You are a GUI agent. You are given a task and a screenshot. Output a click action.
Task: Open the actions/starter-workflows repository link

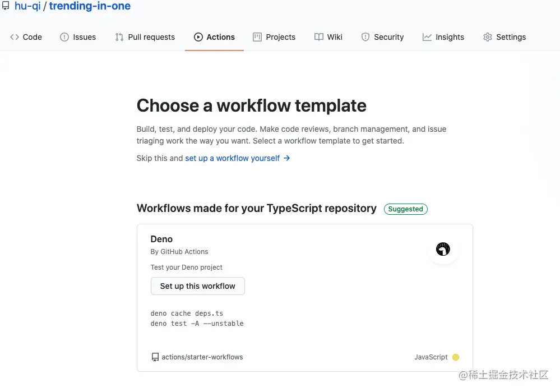(202, 357)
